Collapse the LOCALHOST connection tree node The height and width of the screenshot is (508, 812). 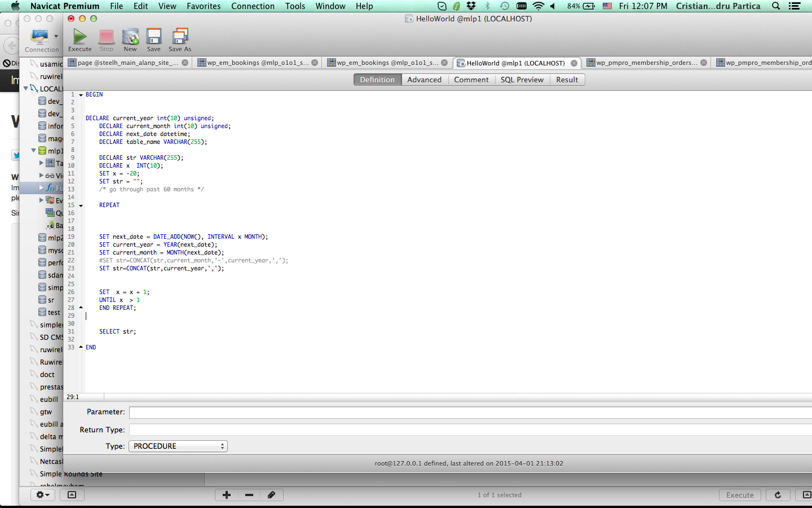(x=25, y=89)
